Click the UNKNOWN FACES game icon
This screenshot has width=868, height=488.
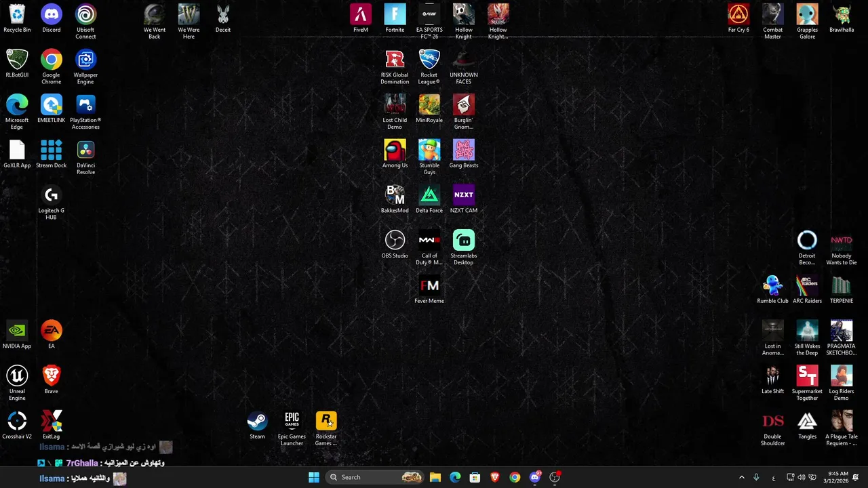464,67
